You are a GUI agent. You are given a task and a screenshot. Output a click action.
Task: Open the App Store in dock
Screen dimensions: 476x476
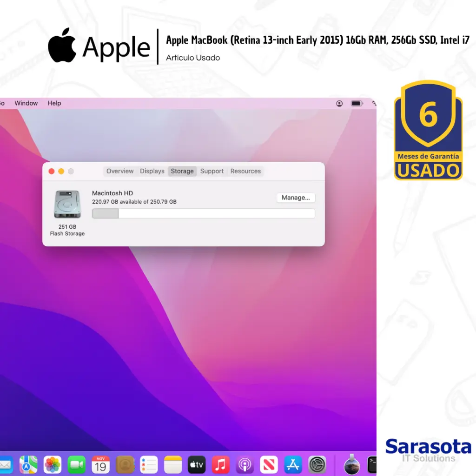pyautogui.click(x=293, y=464)
